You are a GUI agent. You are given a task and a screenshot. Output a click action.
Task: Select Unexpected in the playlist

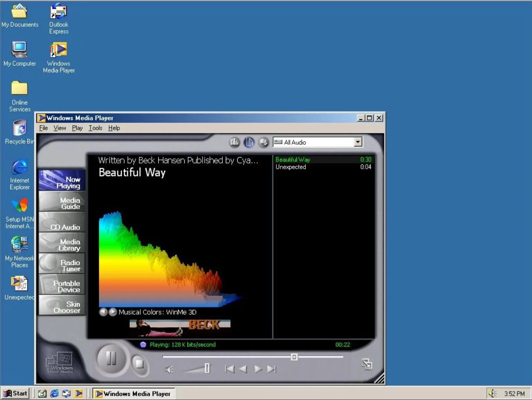click(323, 167)
